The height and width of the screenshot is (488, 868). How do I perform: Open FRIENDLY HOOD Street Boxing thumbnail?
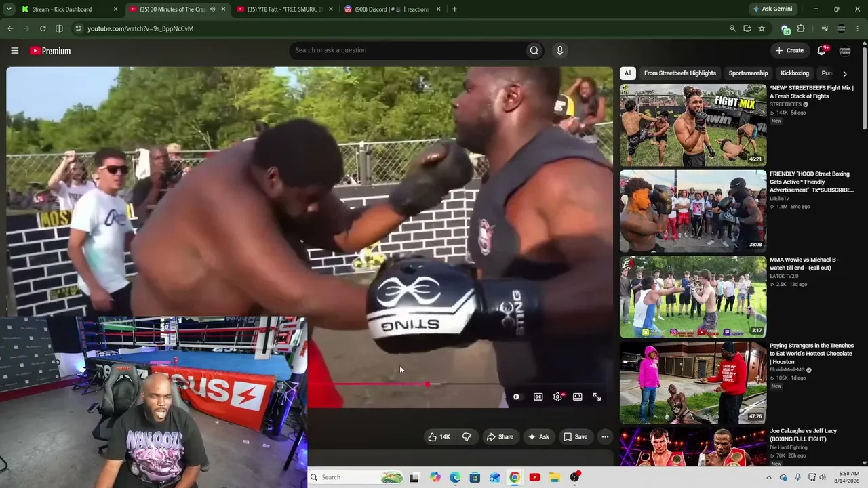click(693, 211)
